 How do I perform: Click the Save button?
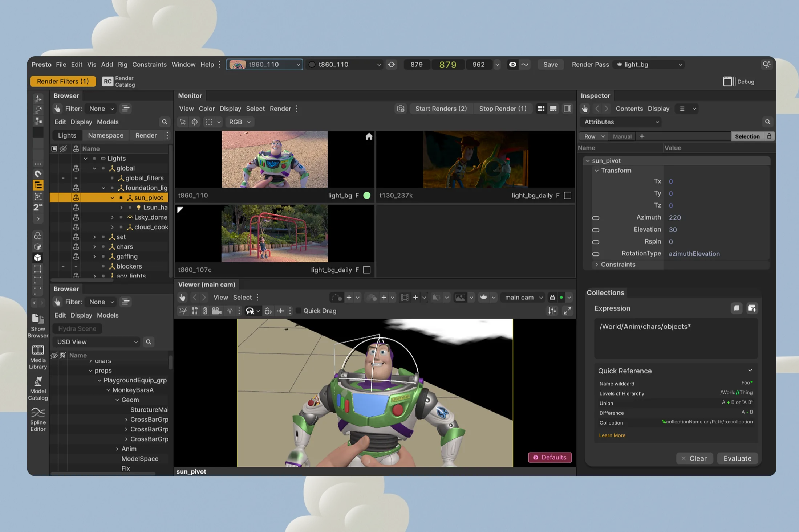tap(550, 65)
